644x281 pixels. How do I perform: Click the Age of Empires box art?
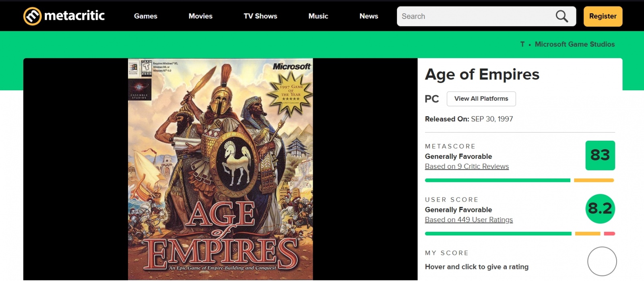point(220,169)
